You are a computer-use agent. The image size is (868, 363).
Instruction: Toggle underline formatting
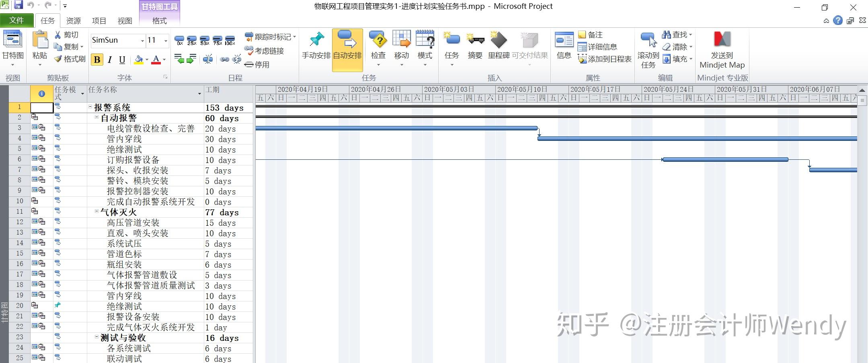[121, 60]
